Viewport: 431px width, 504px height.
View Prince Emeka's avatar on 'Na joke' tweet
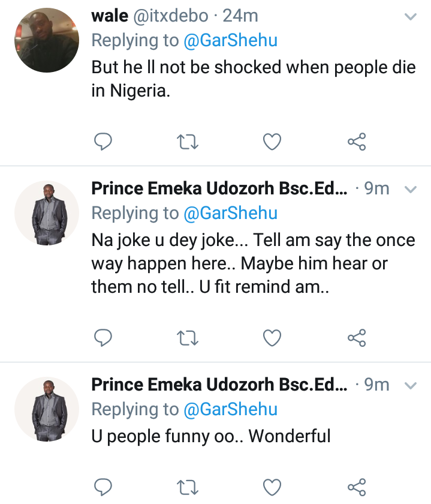[47, 213]
